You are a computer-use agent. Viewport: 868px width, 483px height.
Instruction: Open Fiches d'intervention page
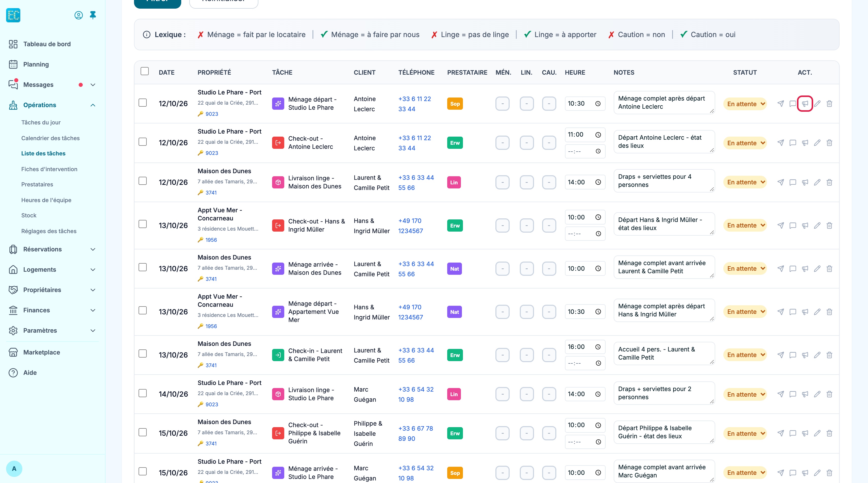(49, 169)
